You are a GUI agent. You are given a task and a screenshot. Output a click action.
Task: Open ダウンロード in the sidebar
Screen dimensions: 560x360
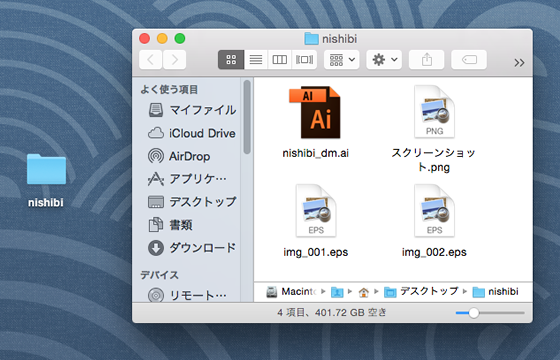point(192,248)
